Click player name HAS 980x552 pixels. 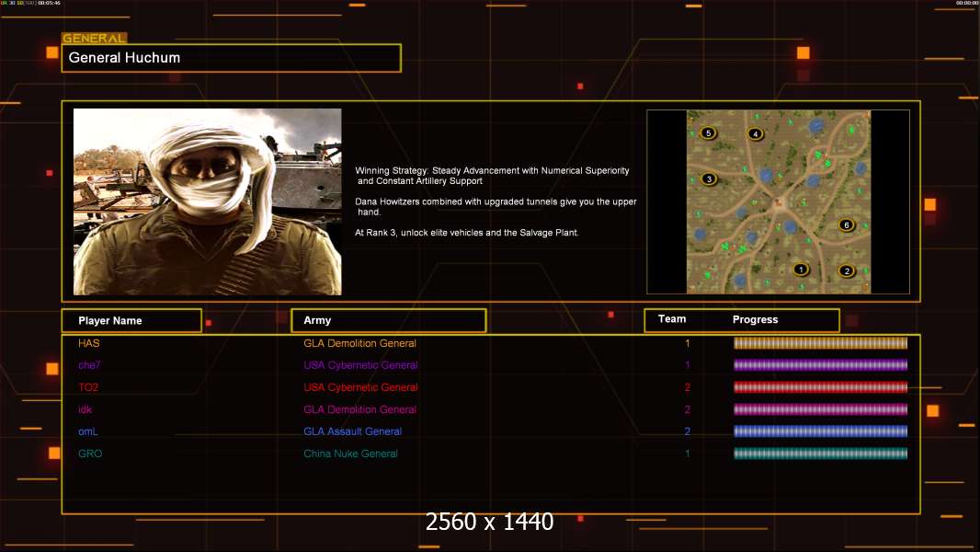(89, 343)
